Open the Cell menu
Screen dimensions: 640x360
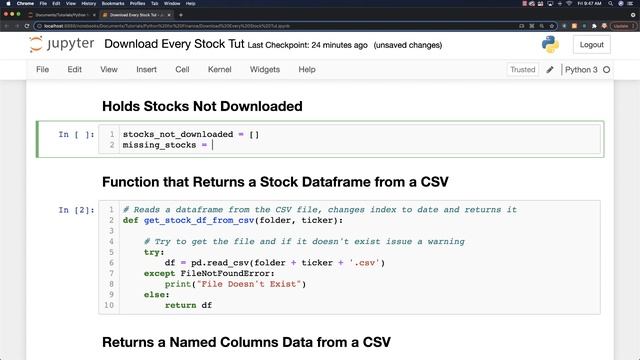(x=182, y=69)
